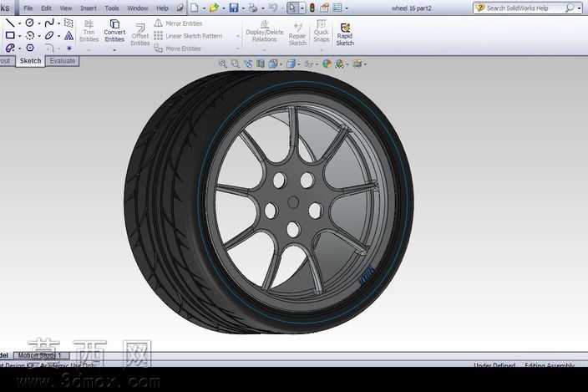588x392 pixels.
Task: Click Previous View icon
Action: pyautogui.click(x=248, y=64)
